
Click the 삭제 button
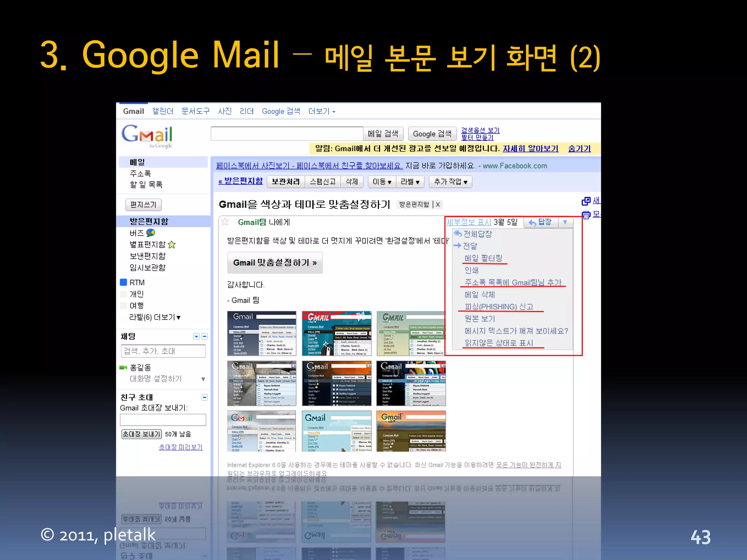(352, 182)
